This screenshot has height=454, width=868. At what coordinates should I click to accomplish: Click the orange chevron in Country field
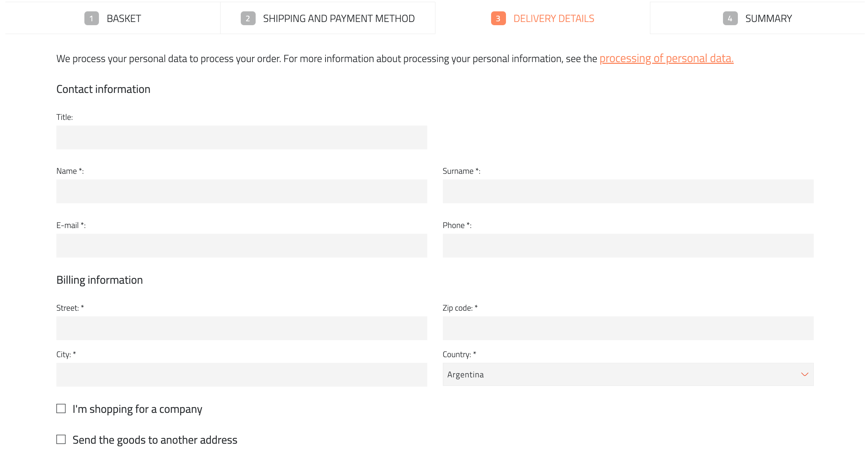pyautogui.click(x=805, y=375)
